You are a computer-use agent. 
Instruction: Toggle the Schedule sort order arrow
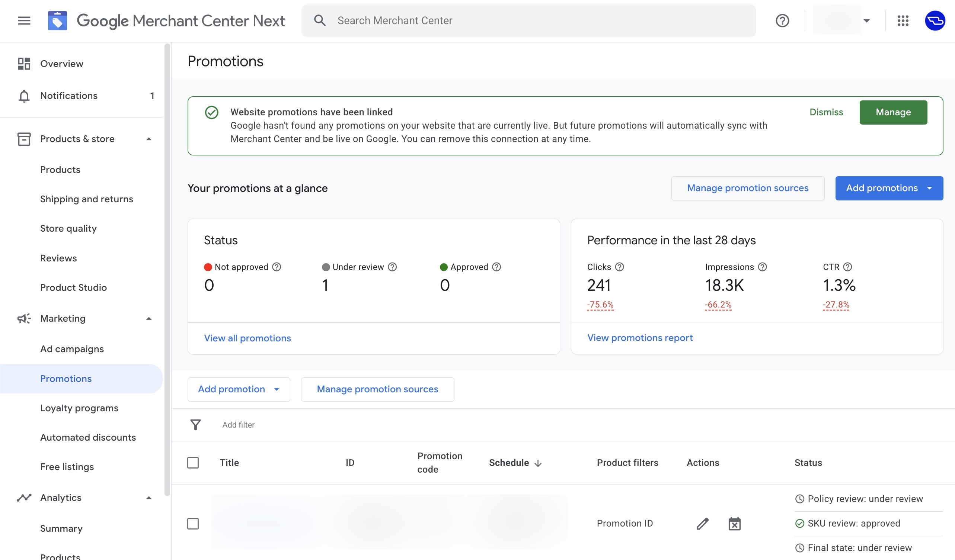[x=538, y=463]
